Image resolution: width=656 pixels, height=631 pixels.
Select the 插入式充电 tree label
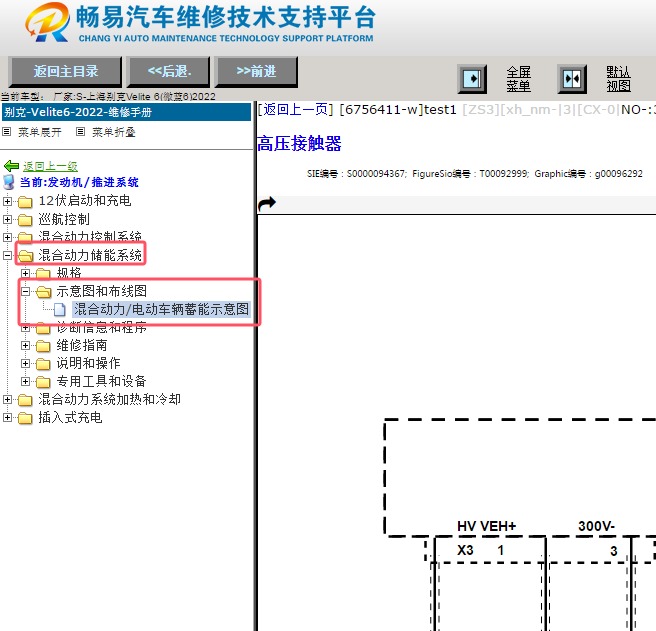coord(70,418)
